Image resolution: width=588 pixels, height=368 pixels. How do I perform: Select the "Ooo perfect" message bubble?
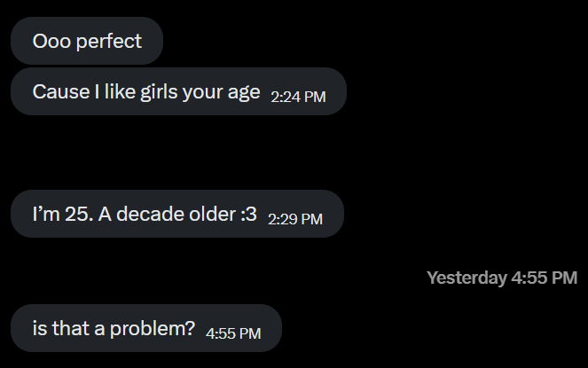87,41
